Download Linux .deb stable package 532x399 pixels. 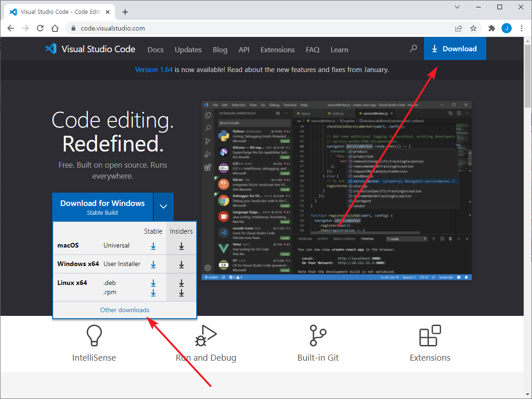click(x=153, y=283)
